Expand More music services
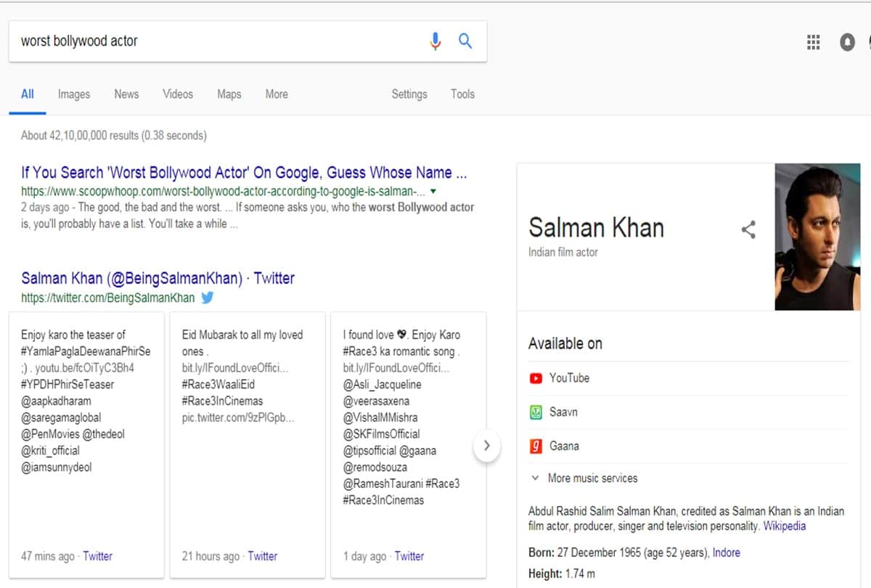 pos(584,478)
